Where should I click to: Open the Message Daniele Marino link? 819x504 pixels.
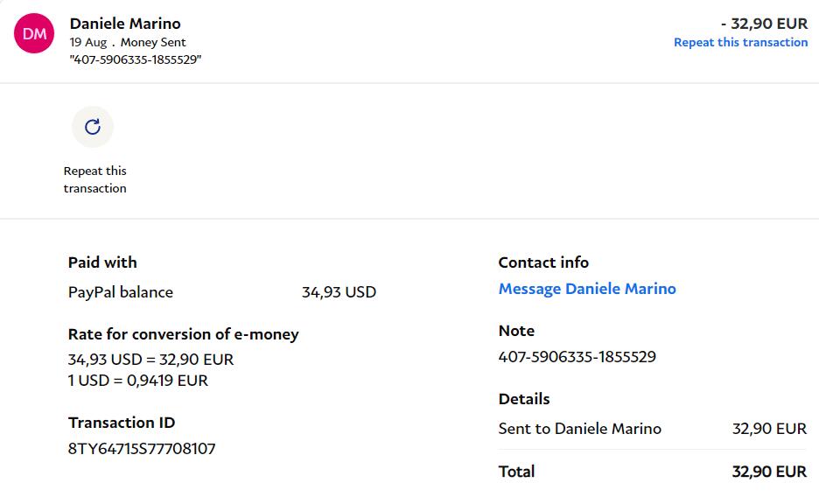(x=587, y=289)
